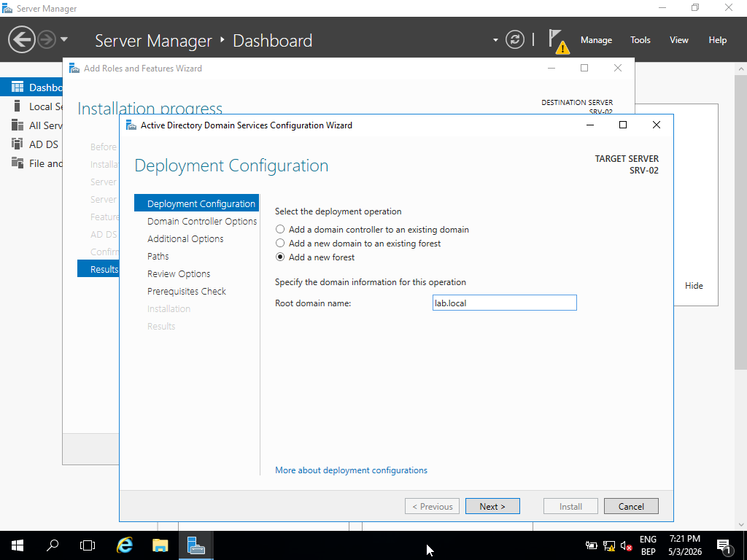Screen dimensions: 747x560
Task: Maximize the AD DS Configuration Wizard window
Action: [x=623, y=125]
